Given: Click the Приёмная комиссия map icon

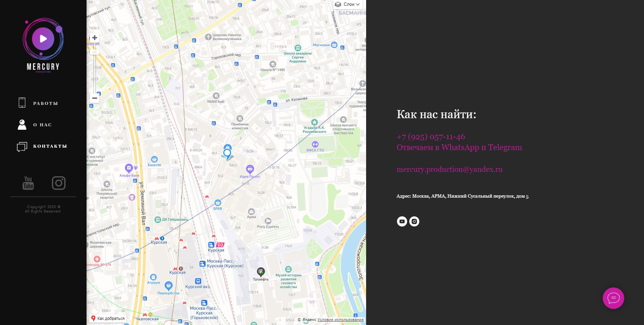Looking at the screenshot, I should pos(240,119).
